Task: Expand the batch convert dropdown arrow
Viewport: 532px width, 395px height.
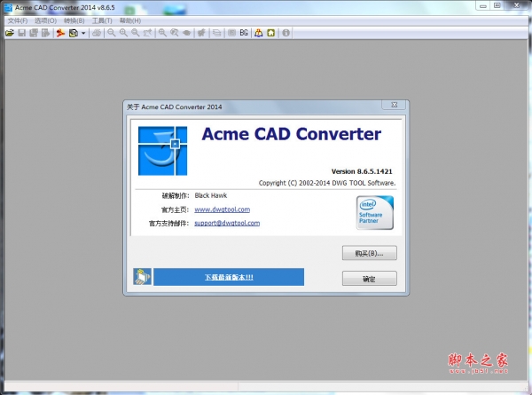Action: tap(83, 33)
